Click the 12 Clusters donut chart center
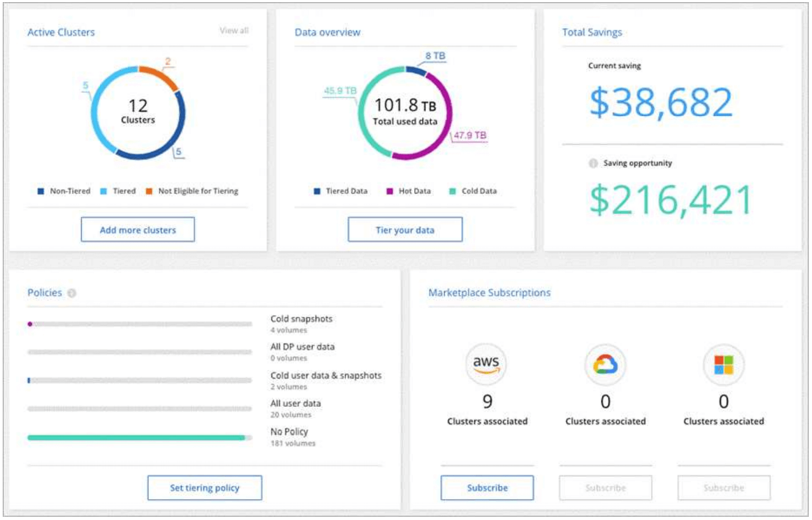The image size is (812, 520). 138,112
